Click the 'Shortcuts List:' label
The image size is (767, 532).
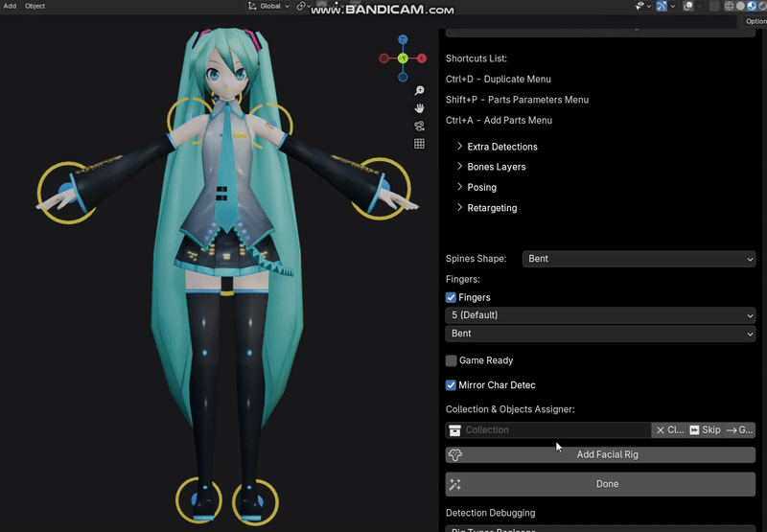[476, 58]
